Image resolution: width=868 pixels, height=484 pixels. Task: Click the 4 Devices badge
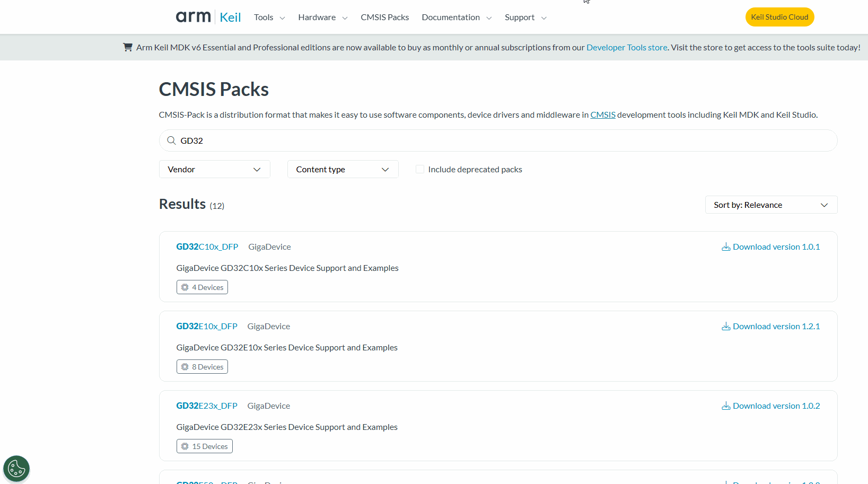pos(202,287)
